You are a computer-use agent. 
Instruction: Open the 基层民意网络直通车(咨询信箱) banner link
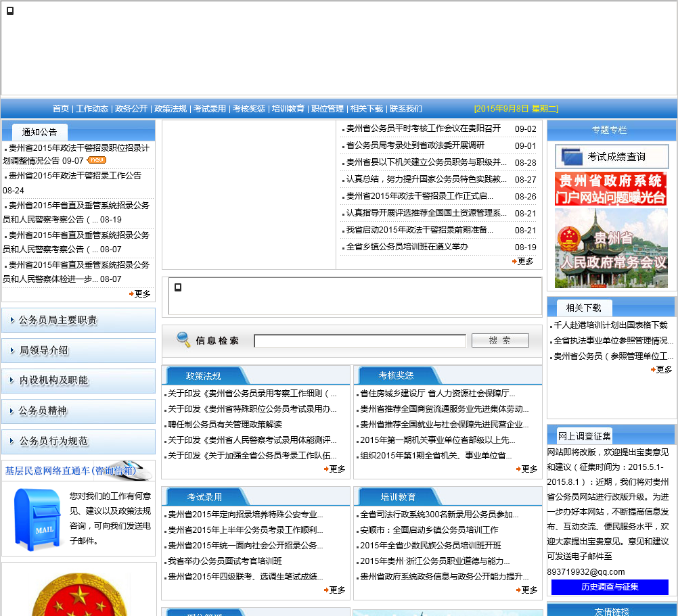pos(78,471)
